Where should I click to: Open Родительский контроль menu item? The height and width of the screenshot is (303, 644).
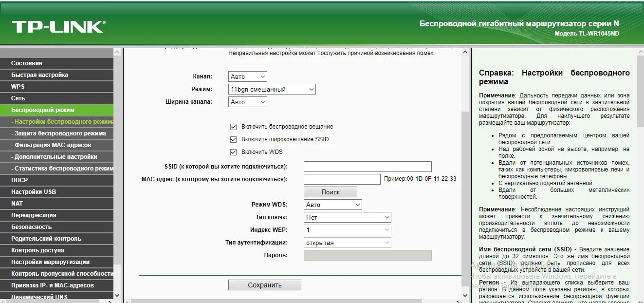pyautogui.click(x=56, y=239)
